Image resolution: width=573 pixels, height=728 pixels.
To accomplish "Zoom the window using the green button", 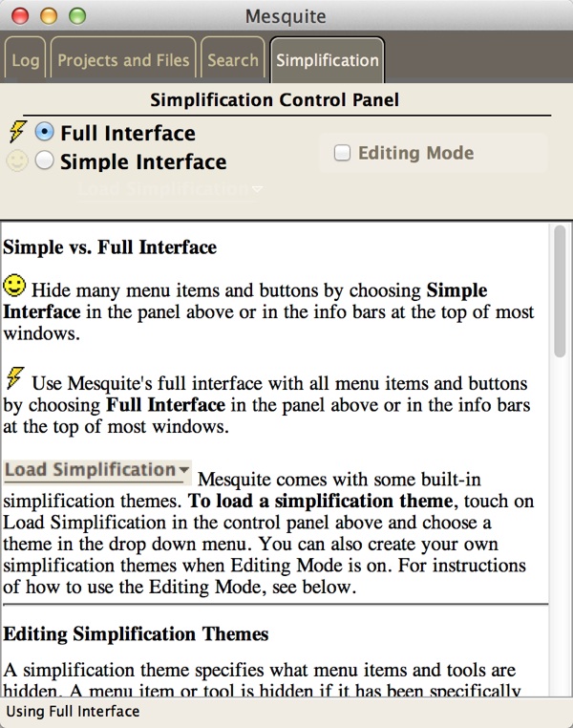I will (x=76, y=15).
